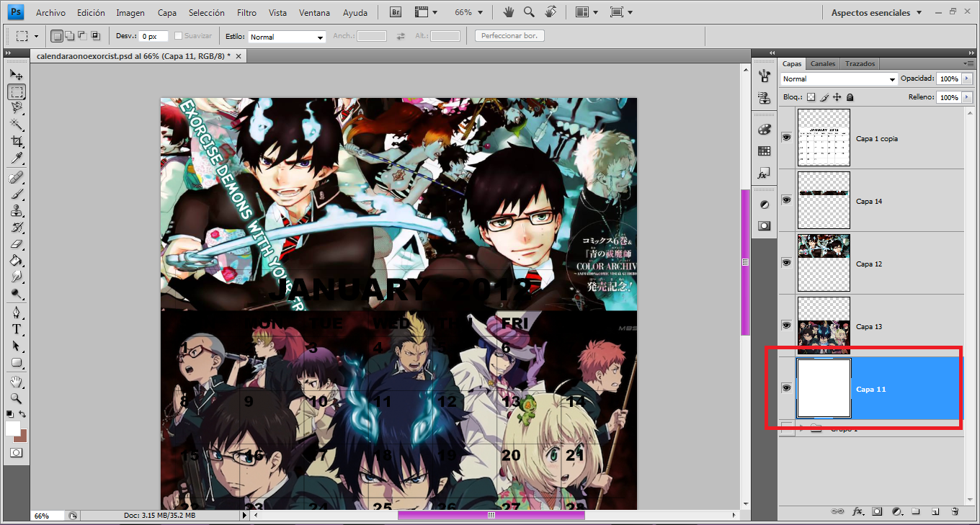Select the Clone Stamp tool
980x525 pixels.
[x=16, y=211]
